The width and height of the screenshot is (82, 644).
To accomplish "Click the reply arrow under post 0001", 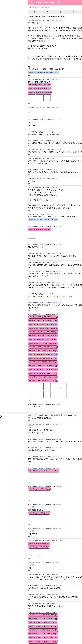I will click(29, 75).
